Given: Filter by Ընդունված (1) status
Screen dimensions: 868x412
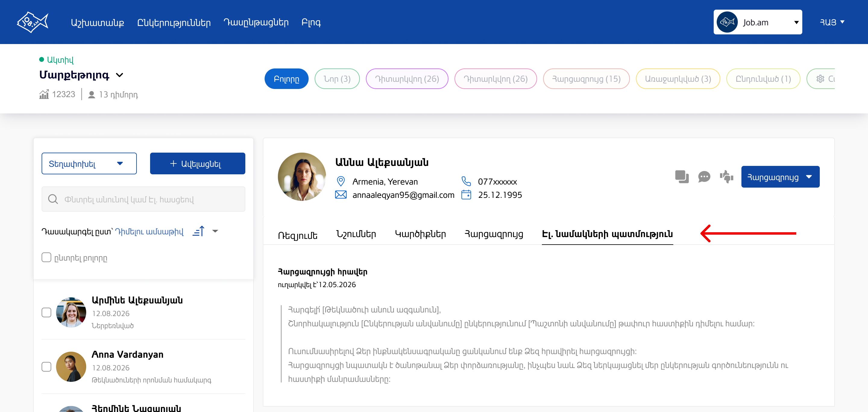Looking at the screenshot, I should (763, 79).
